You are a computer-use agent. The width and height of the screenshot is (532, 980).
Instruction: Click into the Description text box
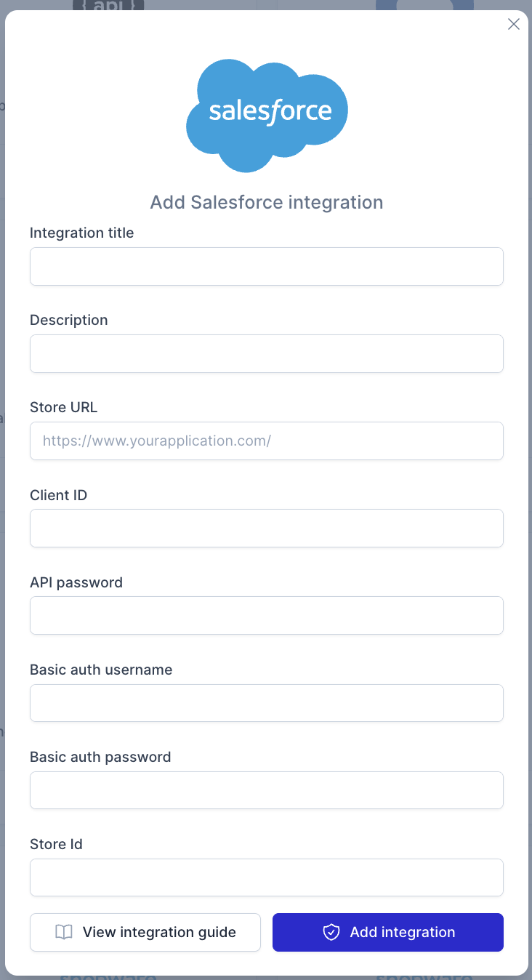click(266, 353)
